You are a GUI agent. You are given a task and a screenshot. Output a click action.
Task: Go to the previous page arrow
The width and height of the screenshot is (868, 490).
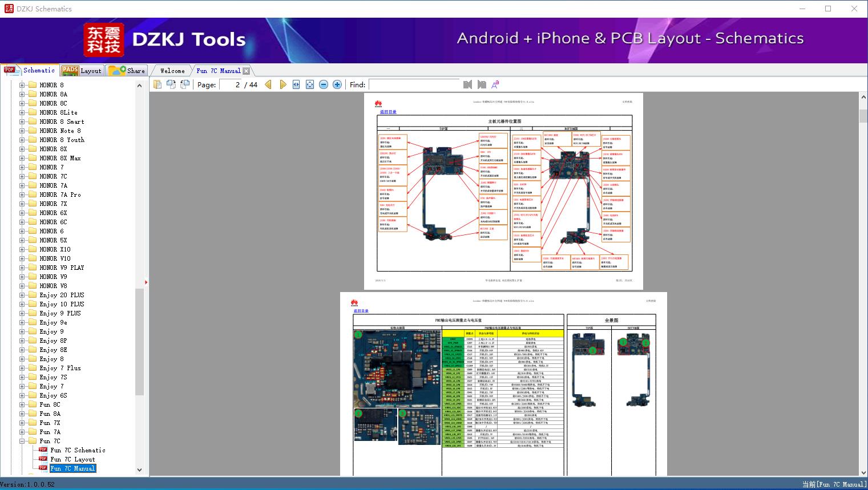268,84
